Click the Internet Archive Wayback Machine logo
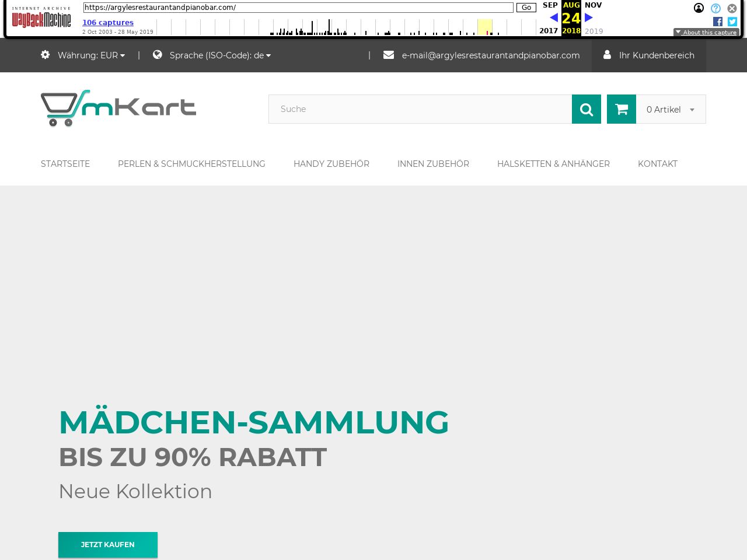 (x=41, y=18)
